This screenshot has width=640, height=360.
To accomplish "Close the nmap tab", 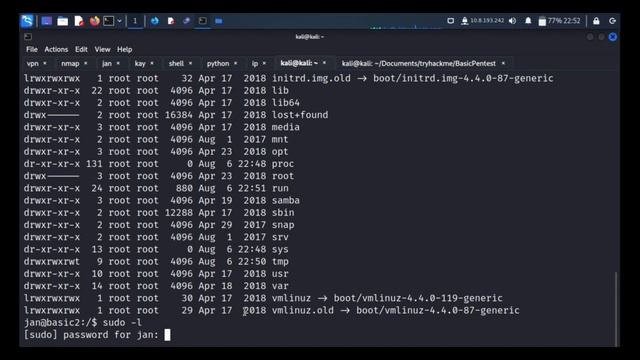I will click(x=85, y=63).
